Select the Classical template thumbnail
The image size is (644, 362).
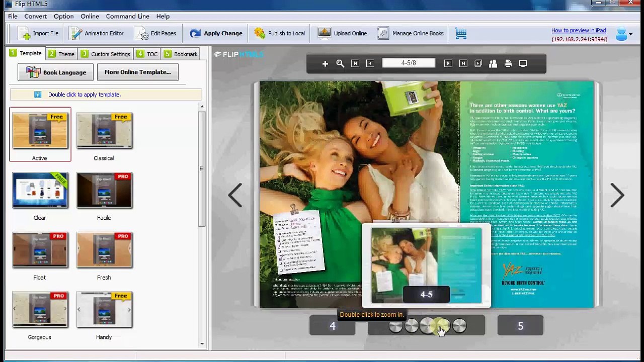[104, 131]
